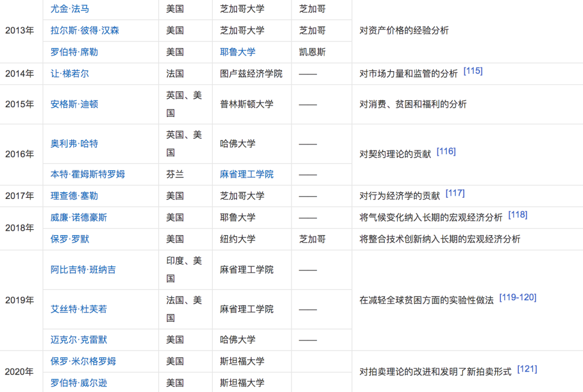This screenshot has width=583, height=392.
Task: Open citation [117]
Action: 455,193
